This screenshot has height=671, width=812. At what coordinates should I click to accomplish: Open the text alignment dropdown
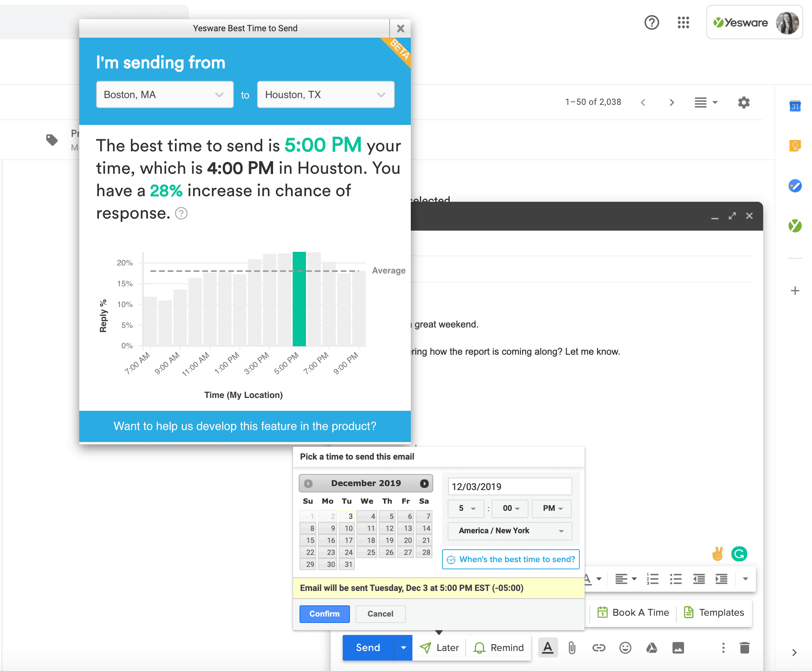625,579
